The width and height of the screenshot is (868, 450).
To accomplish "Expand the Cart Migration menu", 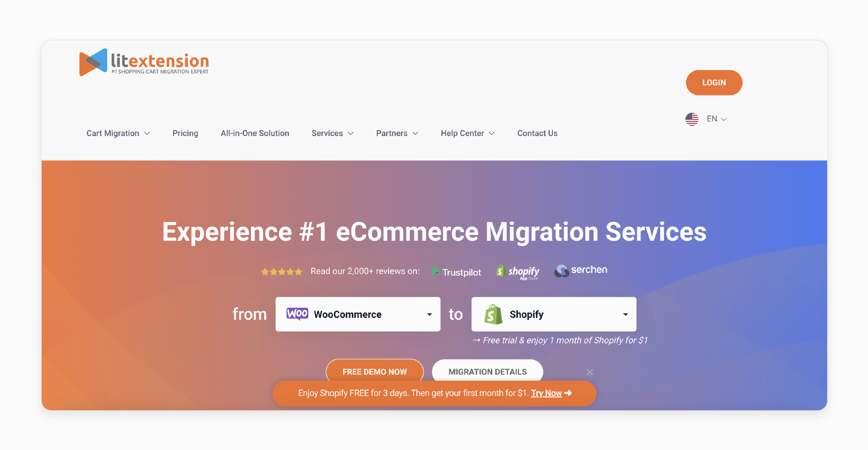I will point(118,133).
